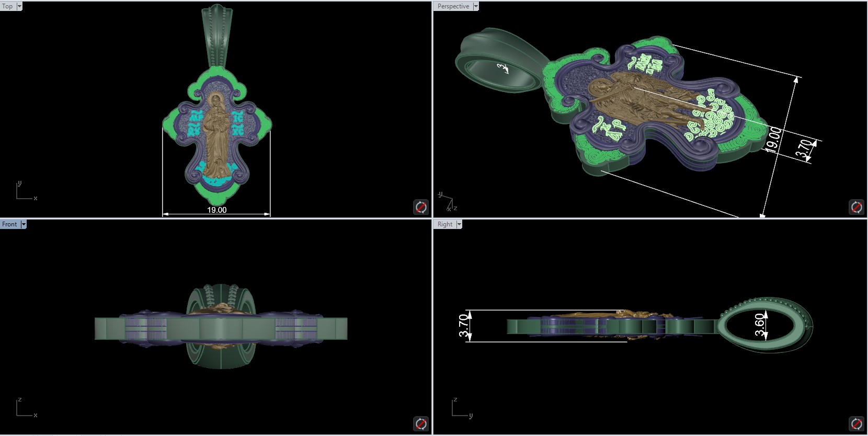Click the 3.60 dimension inside the bail

tap(760, 325)
